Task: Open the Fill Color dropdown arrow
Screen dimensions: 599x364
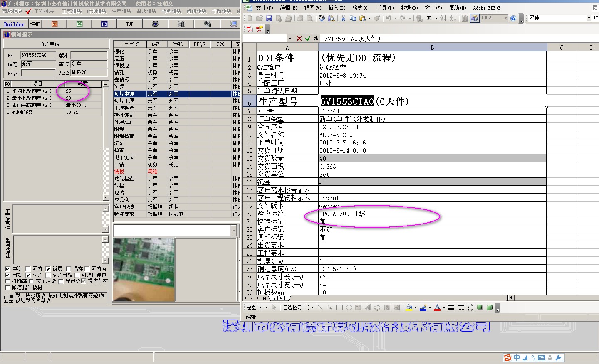Action: click(x=416, y=308)
